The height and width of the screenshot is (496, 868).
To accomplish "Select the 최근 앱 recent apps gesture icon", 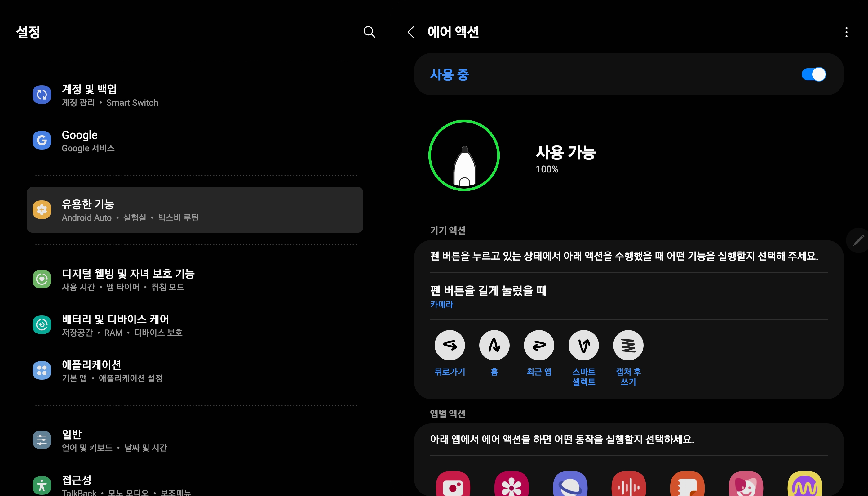I will coord(539,345).
